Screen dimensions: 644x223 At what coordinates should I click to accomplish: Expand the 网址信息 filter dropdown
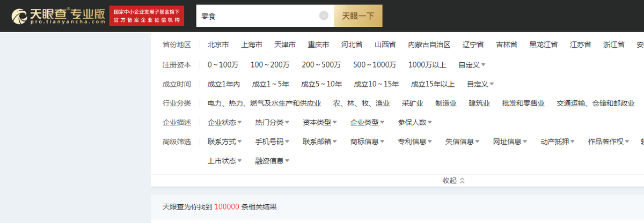point(510,142)
